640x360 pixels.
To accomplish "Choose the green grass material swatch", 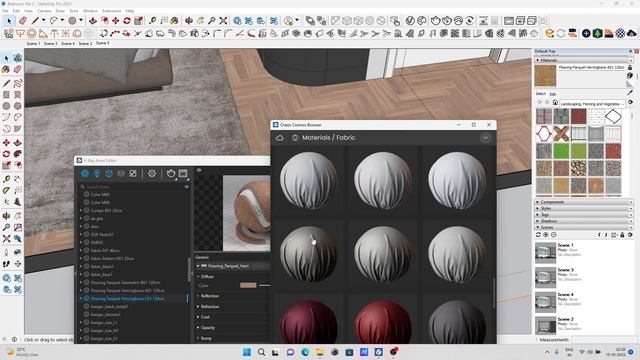I will coord(561,151).
